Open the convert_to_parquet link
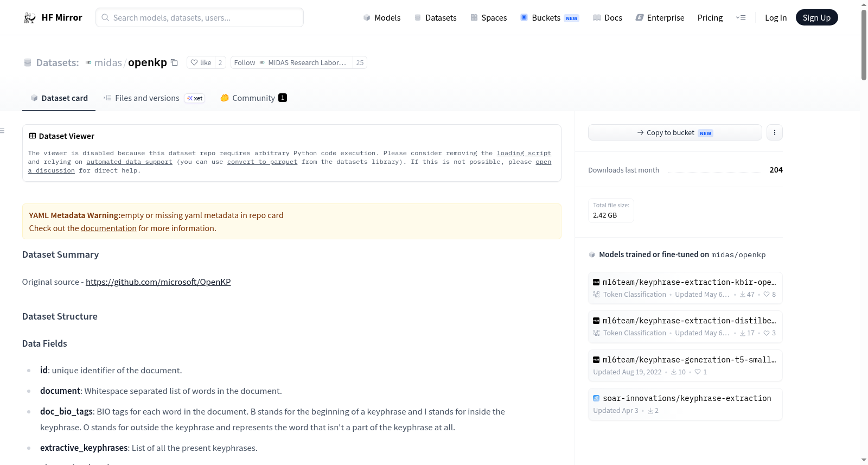 pyautogui.click(x=262, y=162)
